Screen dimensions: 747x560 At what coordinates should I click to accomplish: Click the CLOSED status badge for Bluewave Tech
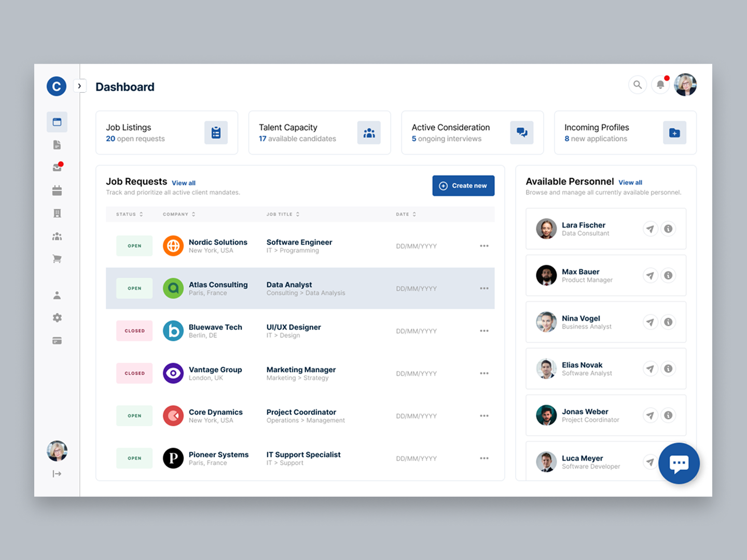coord(134,331)
